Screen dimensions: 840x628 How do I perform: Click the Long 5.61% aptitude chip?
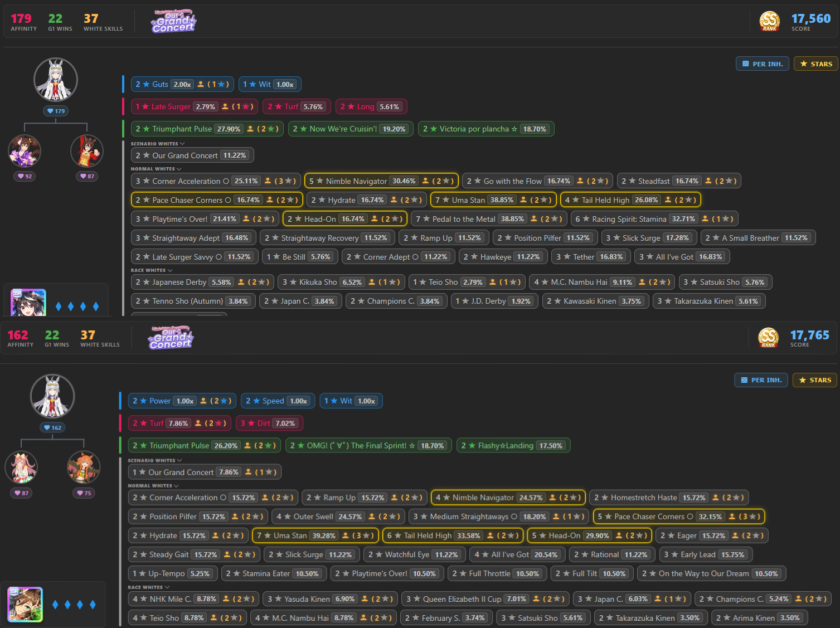(x=371, y=106)
